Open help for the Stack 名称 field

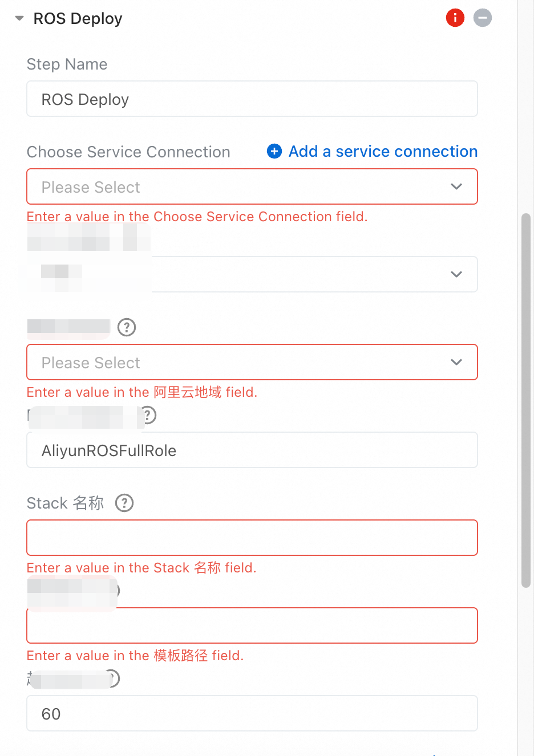tap(124, 503)
